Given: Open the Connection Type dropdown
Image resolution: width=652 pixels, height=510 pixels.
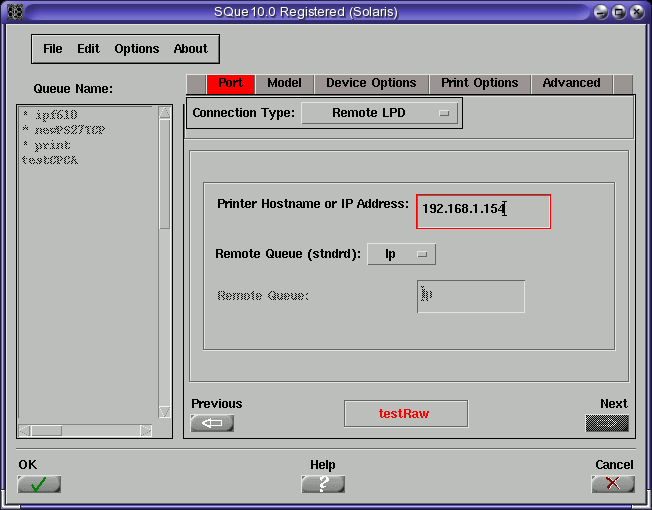Looking at the screenshot, I should click(380, 113).
